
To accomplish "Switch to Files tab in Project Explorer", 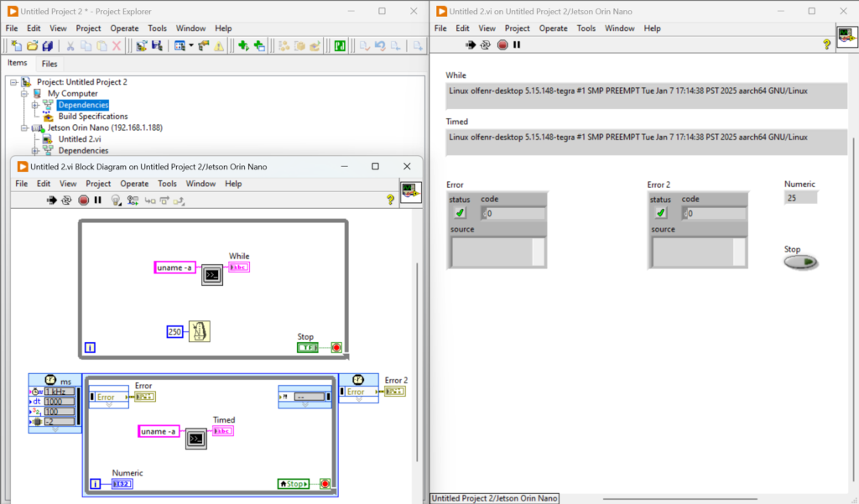I will 49,64.
